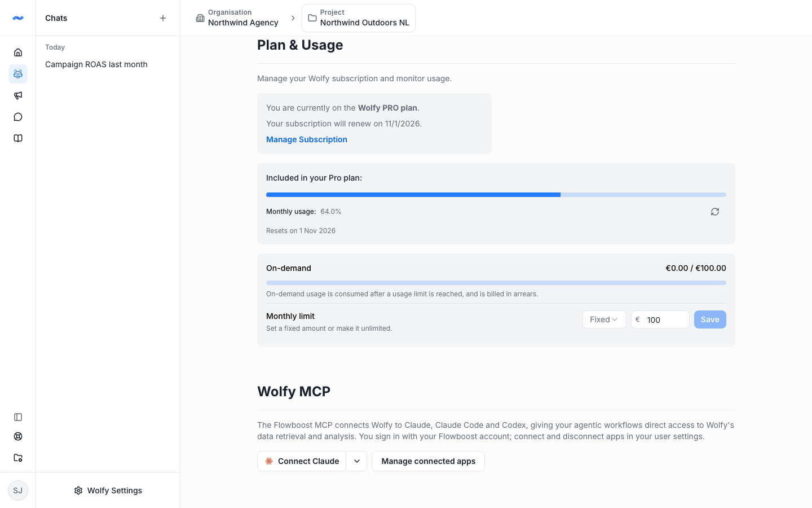Open the Fixed monthly limit dropdown

point(604,319)
